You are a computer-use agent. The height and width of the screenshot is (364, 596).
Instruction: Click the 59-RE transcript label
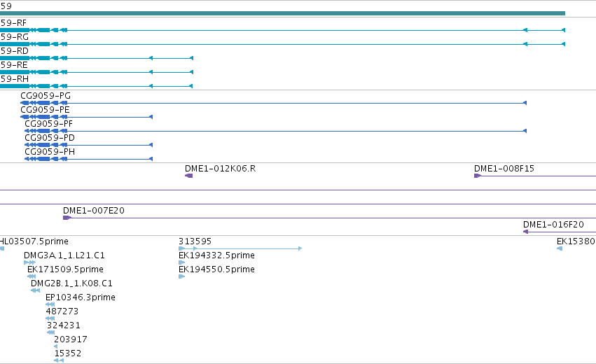click(x=14, y=65)
